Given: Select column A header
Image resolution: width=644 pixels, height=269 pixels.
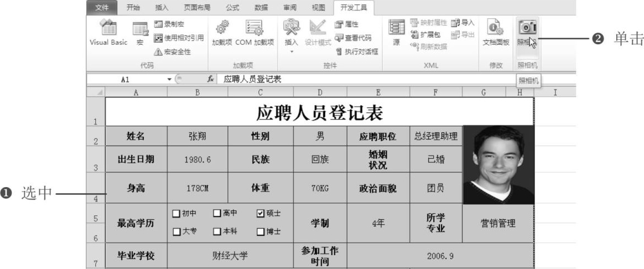Looking at the screenshot, I should click(x=136, y=93).
